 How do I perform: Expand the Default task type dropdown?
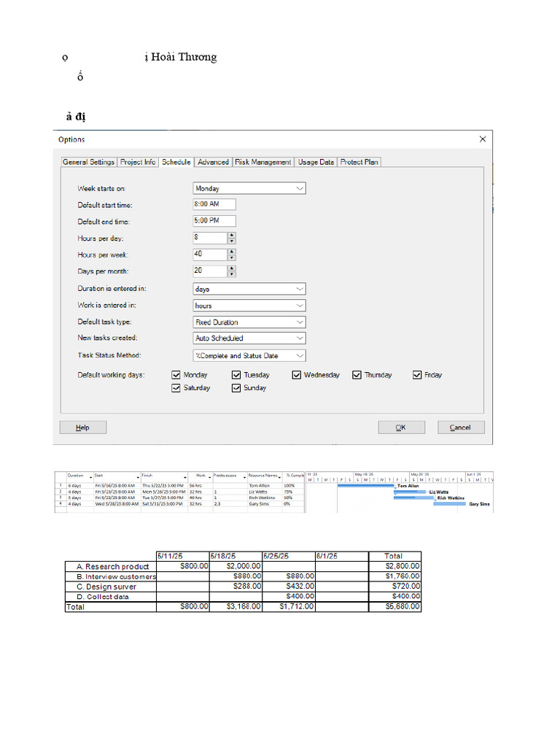pos(249,322)
